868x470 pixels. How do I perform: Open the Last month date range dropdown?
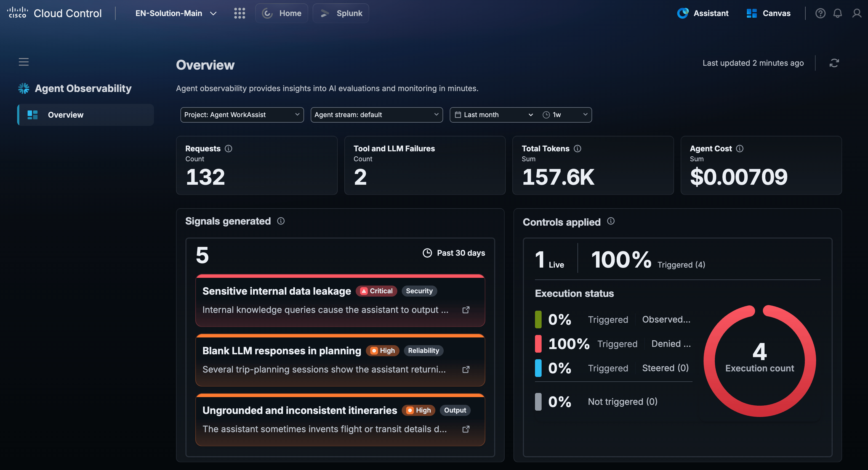point(493,115)
